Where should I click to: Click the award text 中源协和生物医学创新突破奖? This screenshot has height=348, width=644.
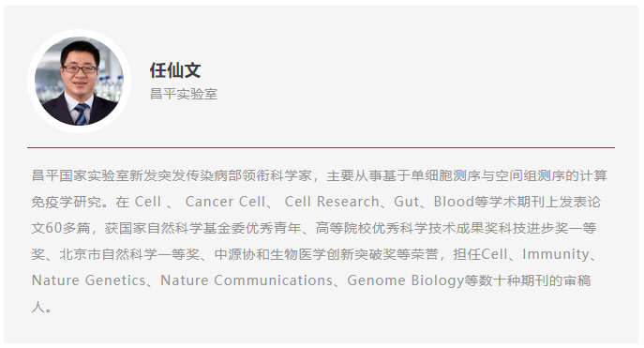pos(306,254)
